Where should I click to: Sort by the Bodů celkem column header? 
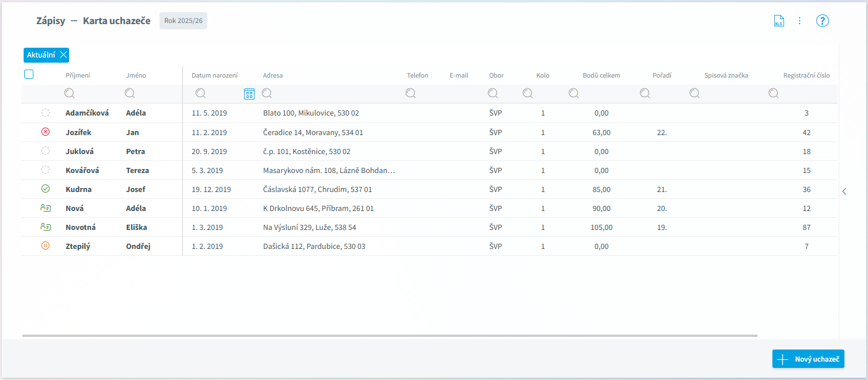[x=601, y=75]
